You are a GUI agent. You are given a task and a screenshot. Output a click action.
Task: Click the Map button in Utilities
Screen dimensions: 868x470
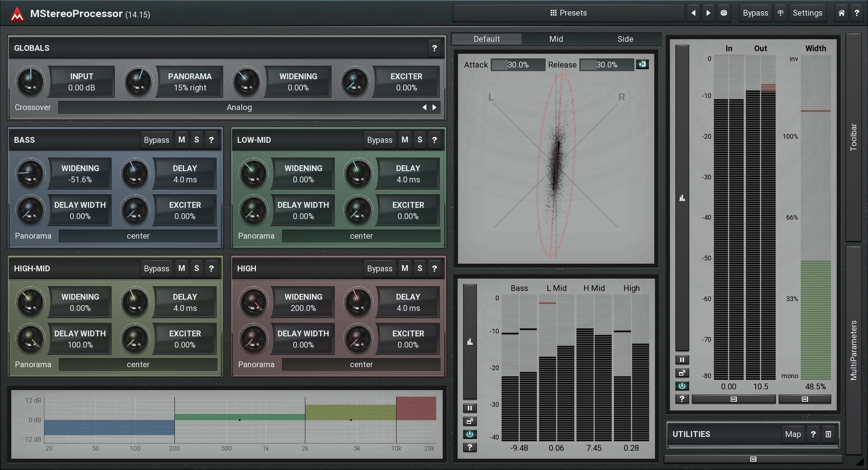(x=793, y=434)
